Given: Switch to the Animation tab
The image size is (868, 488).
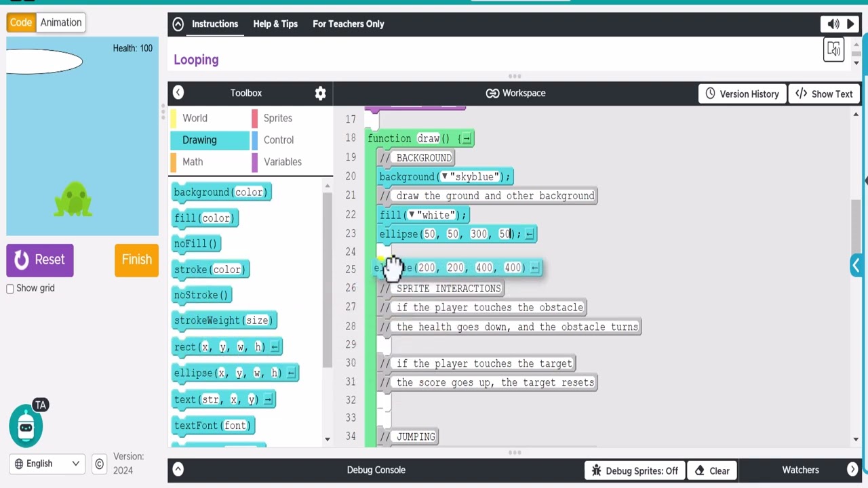Looking at the screenshot, I should (61, 22).
